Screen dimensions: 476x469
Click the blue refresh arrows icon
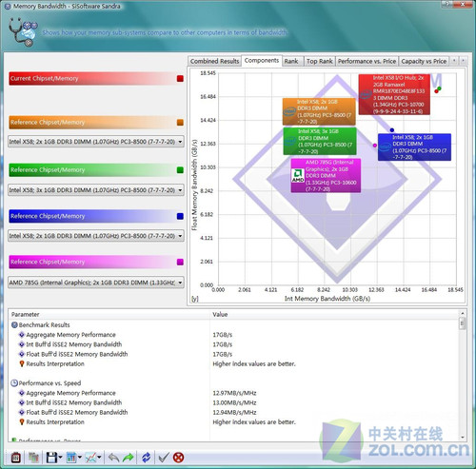[x=147, y=458]
